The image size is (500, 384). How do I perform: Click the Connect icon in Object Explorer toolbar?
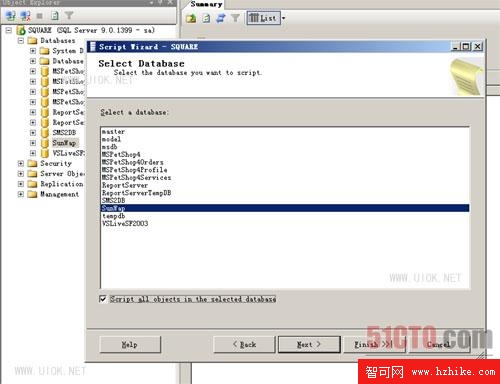tap(10, 15)
